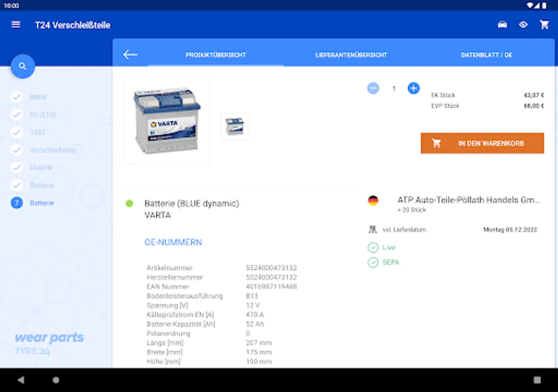Click the EK Stück price 43,07 €
Image resolution: width=558 pixels, height=392 pixels.
click(534, 95)
